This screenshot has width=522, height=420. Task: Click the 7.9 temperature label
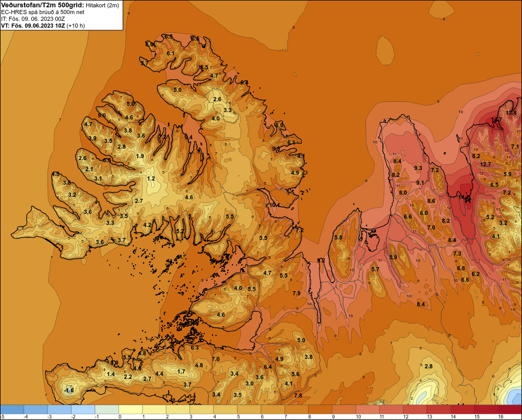pos(296,293)
